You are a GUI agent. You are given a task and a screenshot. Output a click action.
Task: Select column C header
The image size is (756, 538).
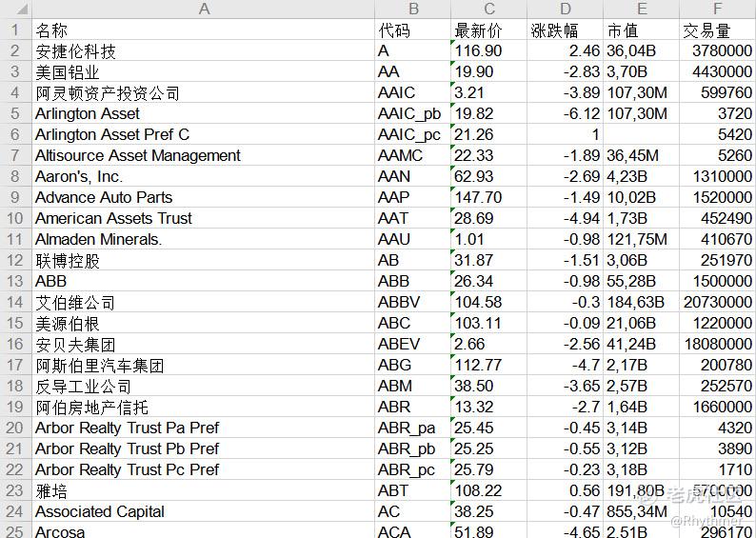point(488,10)
